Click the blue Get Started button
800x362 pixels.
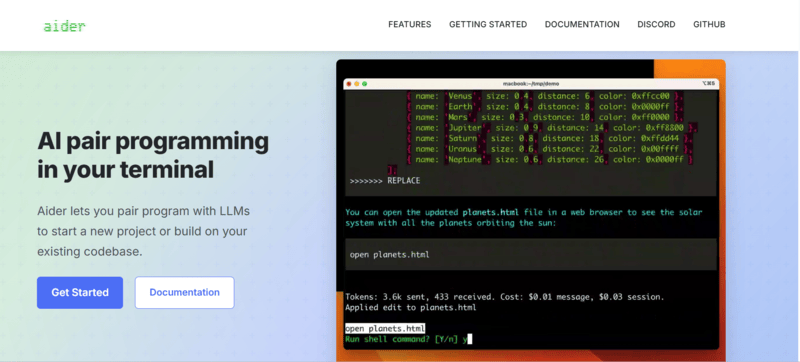tap(80, 293)
